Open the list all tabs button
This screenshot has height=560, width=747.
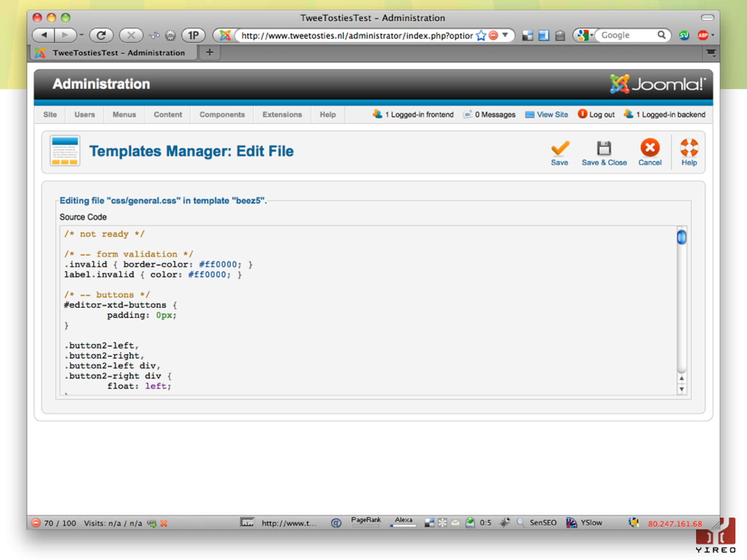tap(711, 53)
